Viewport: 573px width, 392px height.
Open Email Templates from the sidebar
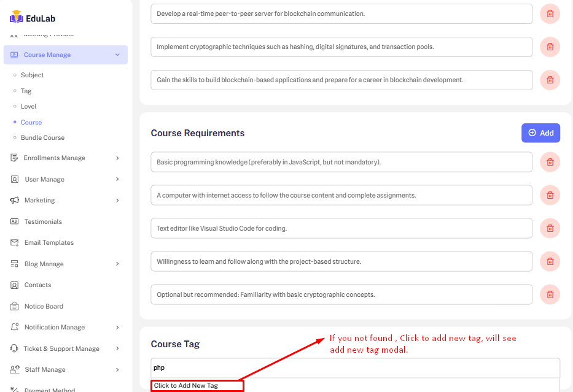(x=49, y=242)
